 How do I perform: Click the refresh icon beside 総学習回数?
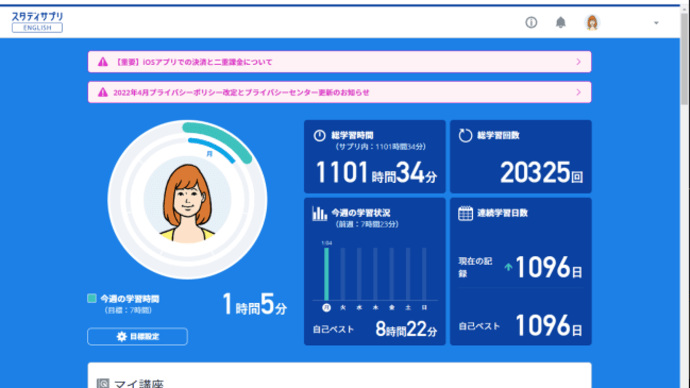(465, 135)
